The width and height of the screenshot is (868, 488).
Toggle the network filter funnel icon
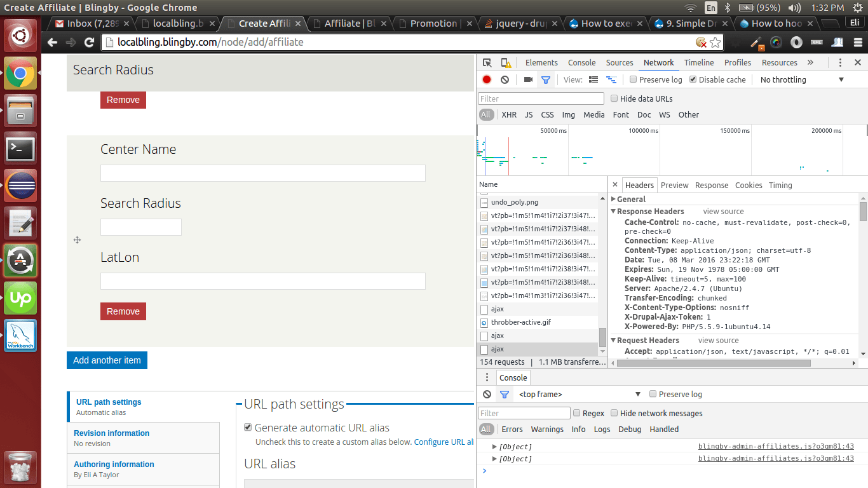[x=545, y=79]
